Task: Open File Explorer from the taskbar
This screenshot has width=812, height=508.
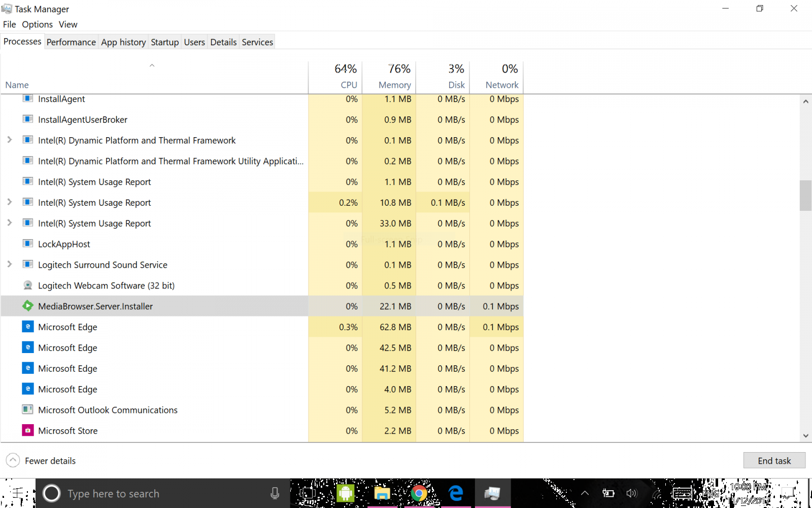Action: click(x=382, y=493)
